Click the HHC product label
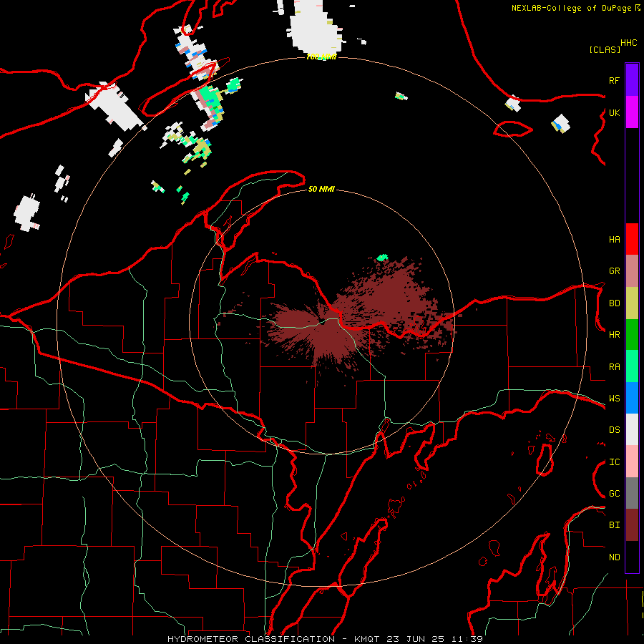Viewport: 644px width, 644px height. (x=629, y=43)
